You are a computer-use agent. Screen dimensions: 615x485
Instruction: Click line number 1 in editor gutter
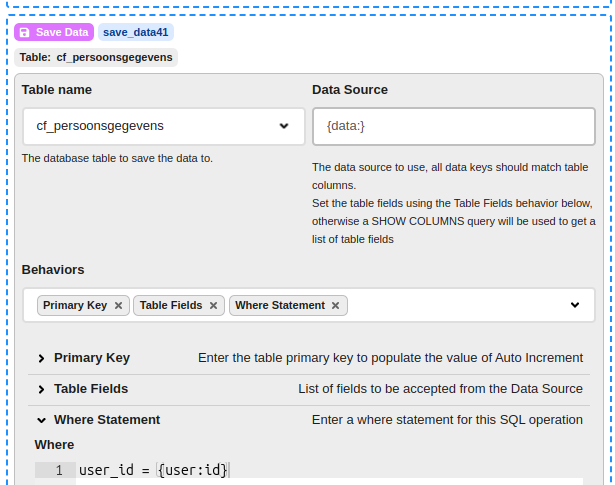tap(59, 470)
